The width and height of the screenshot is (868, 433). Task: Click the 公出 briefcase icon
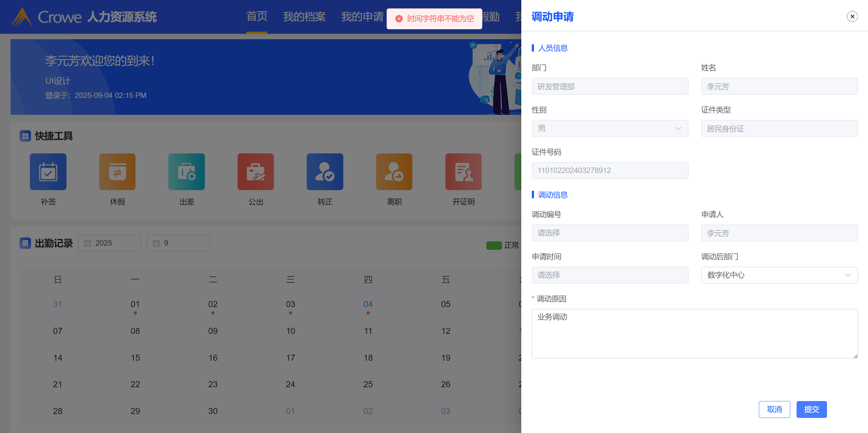(x=255, y=172)
